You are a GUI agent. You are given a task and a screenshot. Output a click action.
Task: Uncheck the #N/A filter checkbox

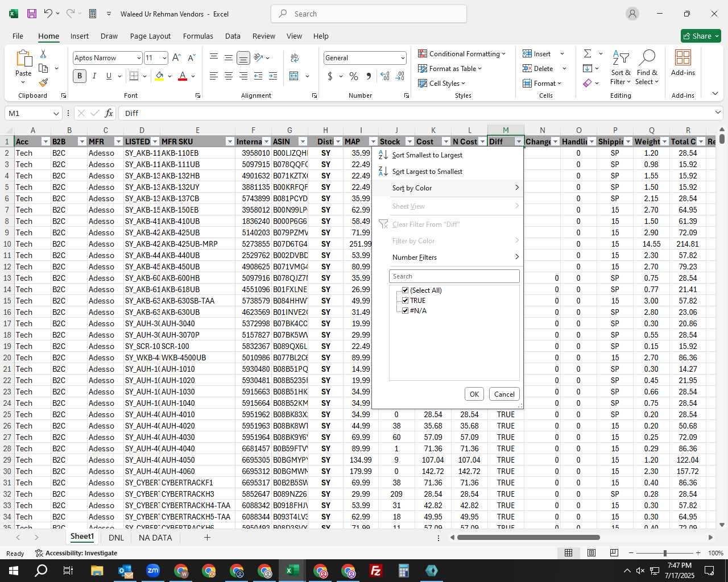(x=405, y=311)
